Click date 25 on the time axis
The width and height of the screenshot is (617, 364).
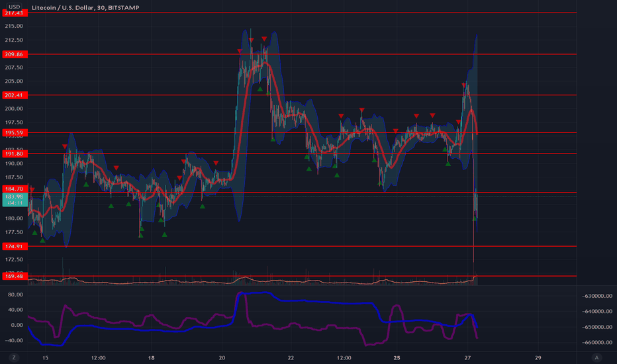coord(397,358)
